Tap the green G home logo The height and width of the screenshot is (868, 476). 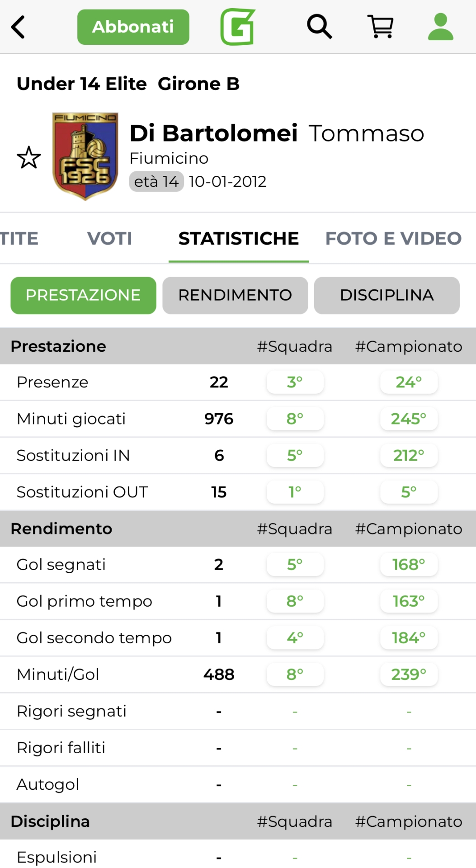238,27
